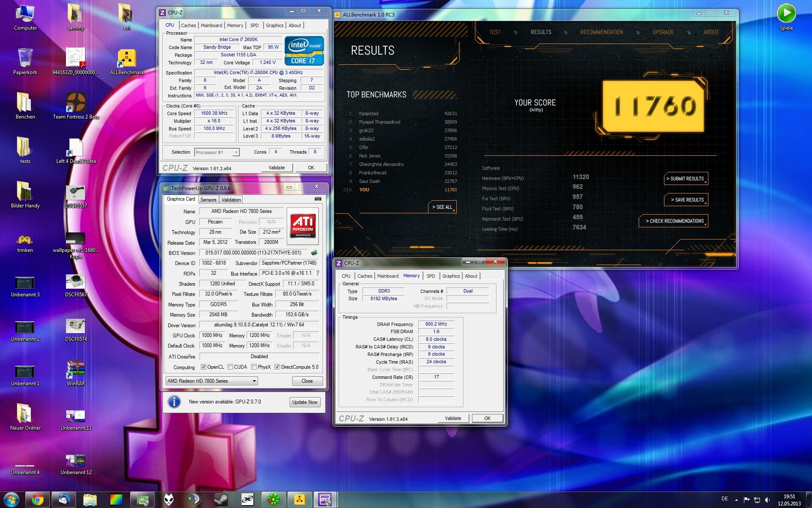The width and height of the screenshot is (812, 508).
Task: Open the Sensors tab in GPU-Z
Action: pyautogui.click(x=208, y=200)
